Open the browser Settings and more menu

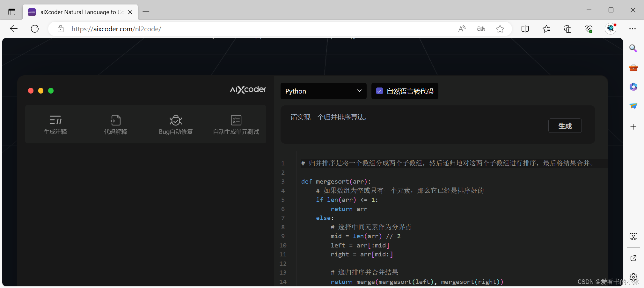click(x=633, y=29)
